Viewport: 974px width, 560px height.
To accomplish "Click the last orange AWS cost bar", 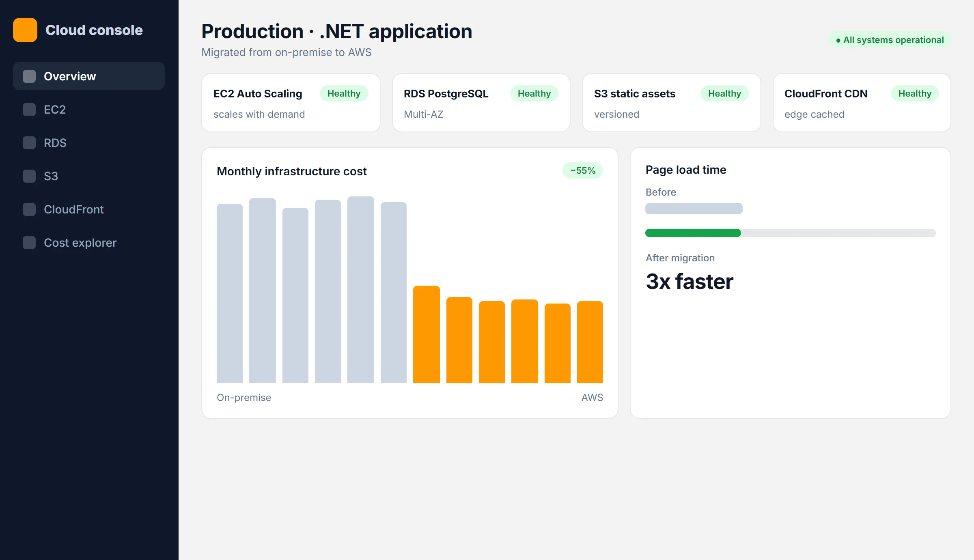I will 590,342.
